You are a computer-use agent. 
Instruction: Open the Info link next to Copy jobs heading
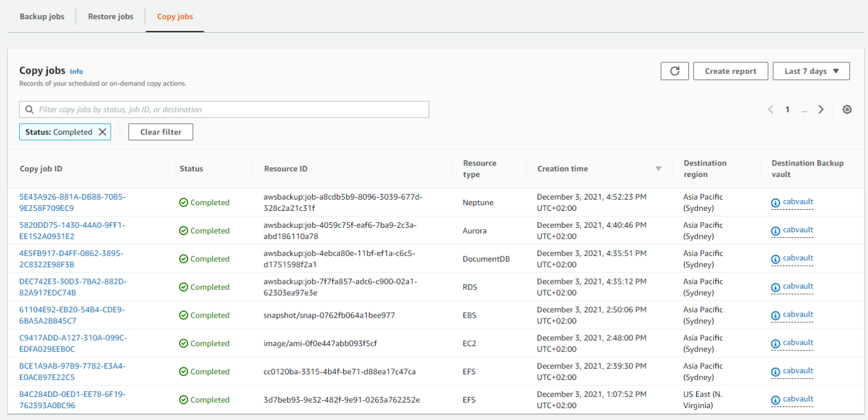[76, 71]
